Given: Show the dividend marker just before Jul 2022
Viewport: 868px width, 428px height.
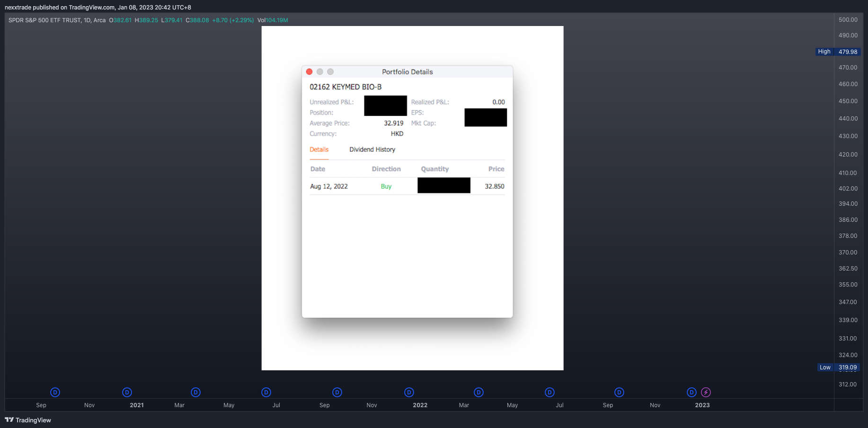Looking at the screenshot, I should point(549,392).
